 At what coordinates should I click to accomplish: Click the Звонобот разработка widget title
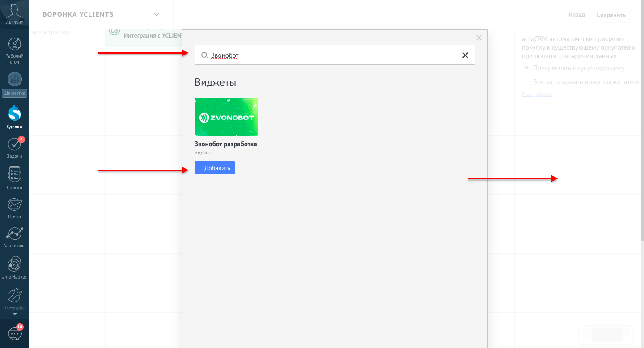click(225, 144)
